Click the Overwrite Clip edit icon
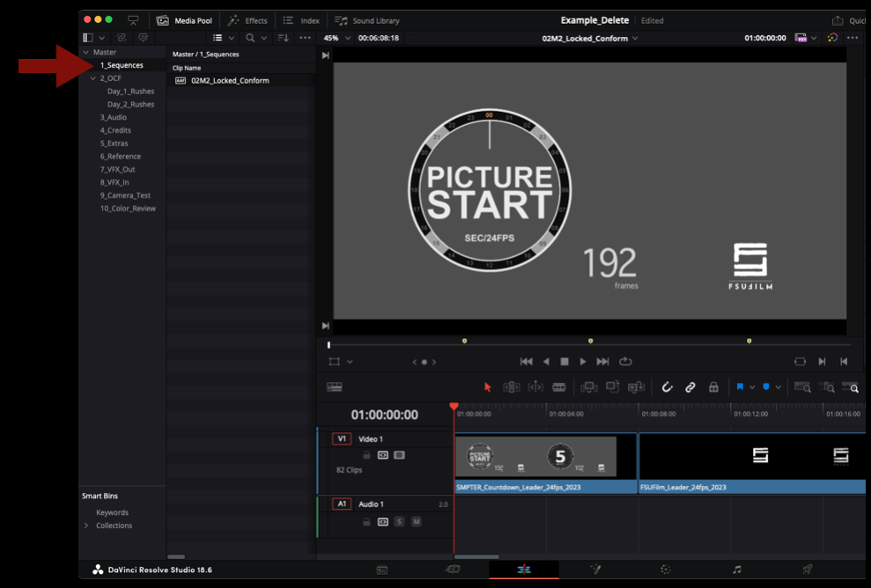 pyautogui.click(x=613, y=387)
